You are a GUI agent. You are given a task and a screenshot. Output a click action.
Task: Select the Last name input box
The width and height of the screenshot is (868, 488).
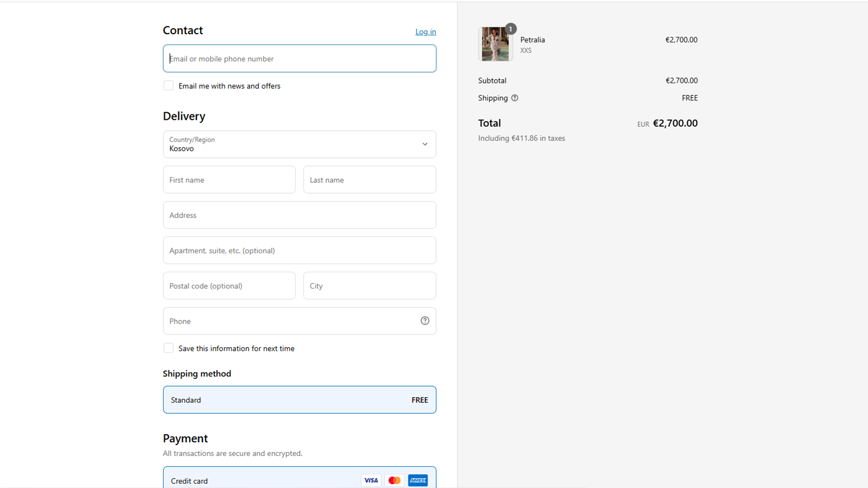point(369,180)
